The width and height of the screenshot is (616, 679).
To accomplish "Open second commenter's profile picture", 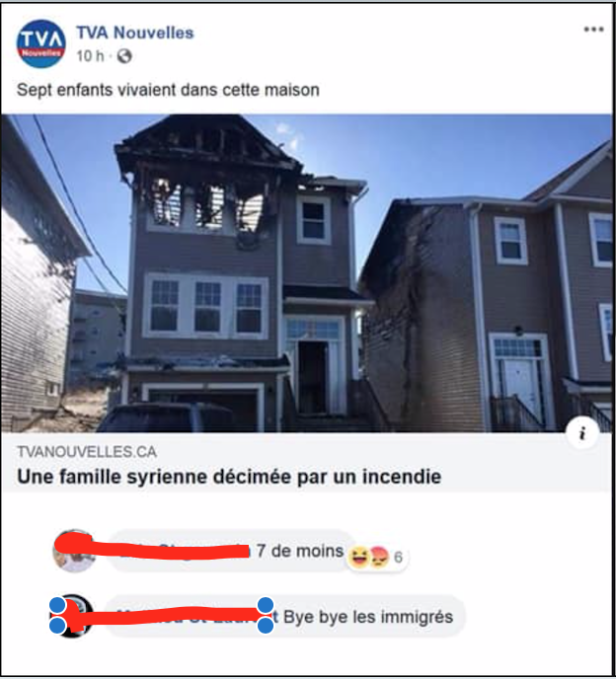I will tap(72, 616).
